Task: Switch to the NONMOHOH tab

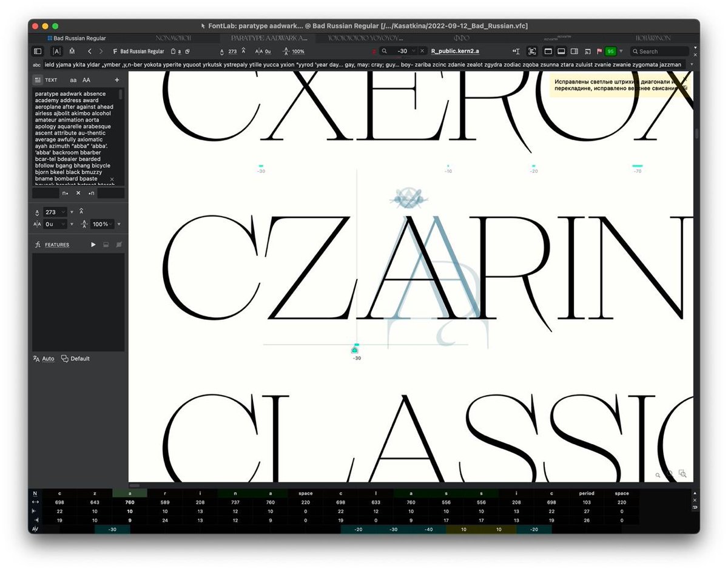Action: pos(174,38)
